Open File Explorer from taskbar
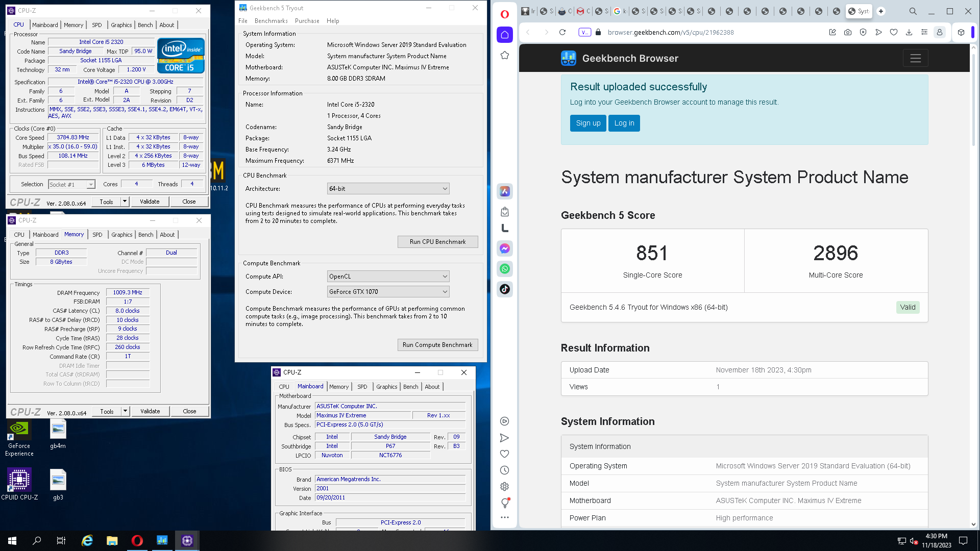The width and height of the screenshot is (980, 551). (112, 541)
